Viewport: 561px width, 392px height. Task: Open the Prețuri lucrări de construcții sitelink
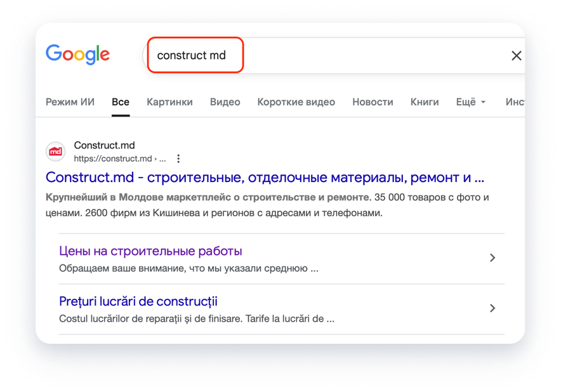click(138, 301)
